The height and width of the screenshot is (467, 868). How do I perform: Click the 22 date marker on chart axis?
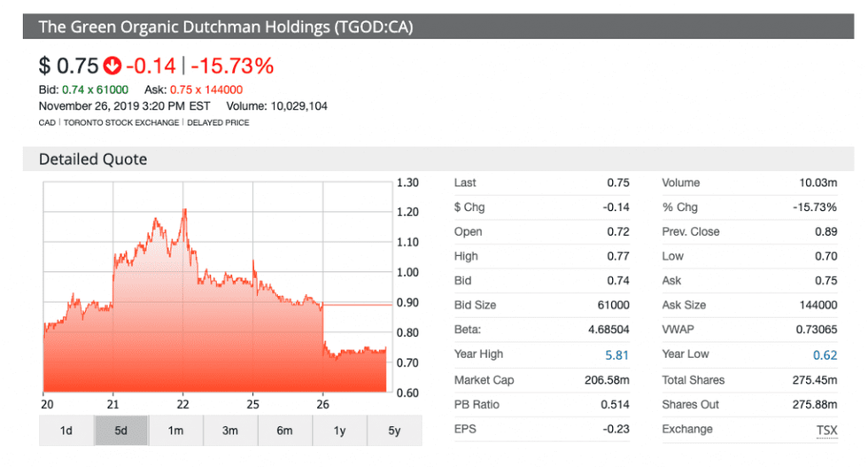pyautogui.click(x=182, y=406)
